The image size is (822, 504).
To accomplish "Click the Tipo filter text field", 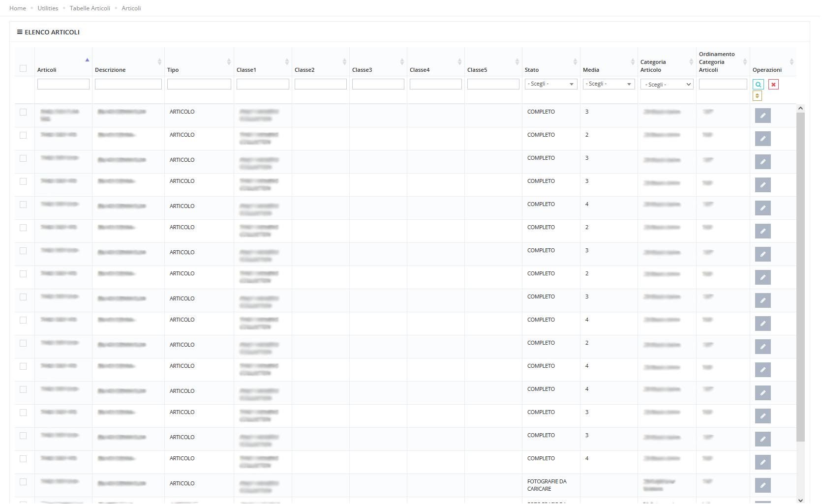I will point(199,84).
